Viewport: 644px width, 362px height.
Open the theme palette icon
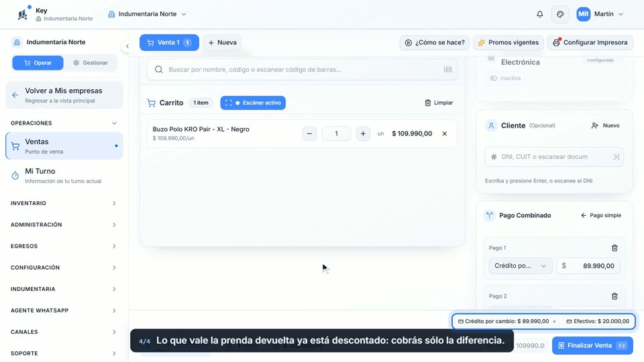pyautogui.click(x=560, y=14)
